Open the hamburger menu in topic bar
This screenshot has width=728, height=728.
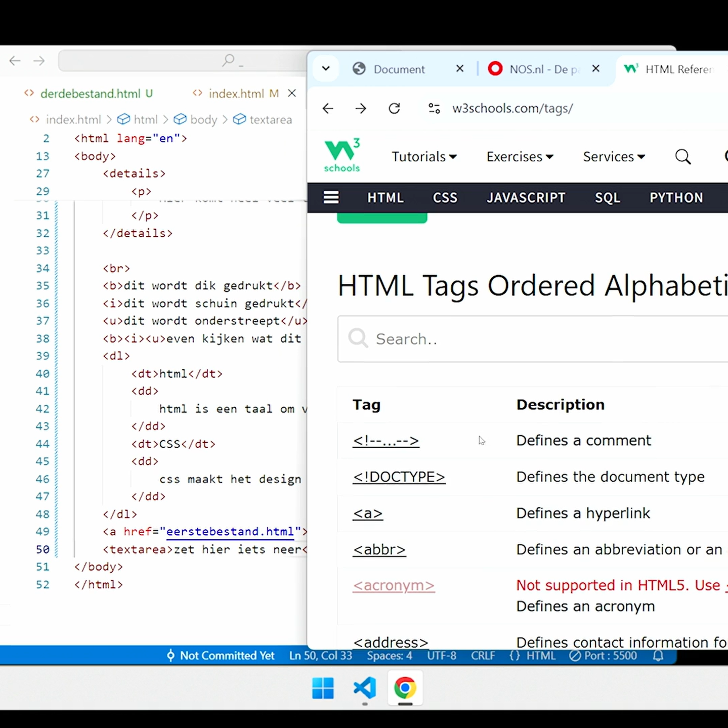click(331, 197)
